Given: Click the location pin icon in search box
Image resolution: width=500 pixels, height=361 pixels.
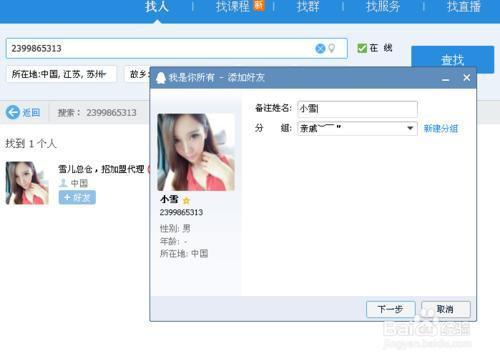Looking at the screenshot, I should click(332, 48).
